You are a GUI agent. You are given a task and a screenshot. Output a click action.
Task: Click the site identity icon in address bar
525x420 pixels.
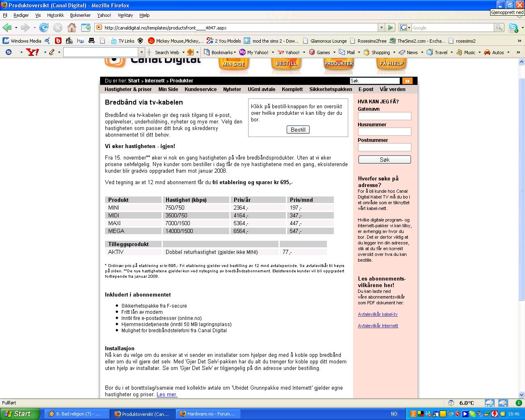click(99, 27)
